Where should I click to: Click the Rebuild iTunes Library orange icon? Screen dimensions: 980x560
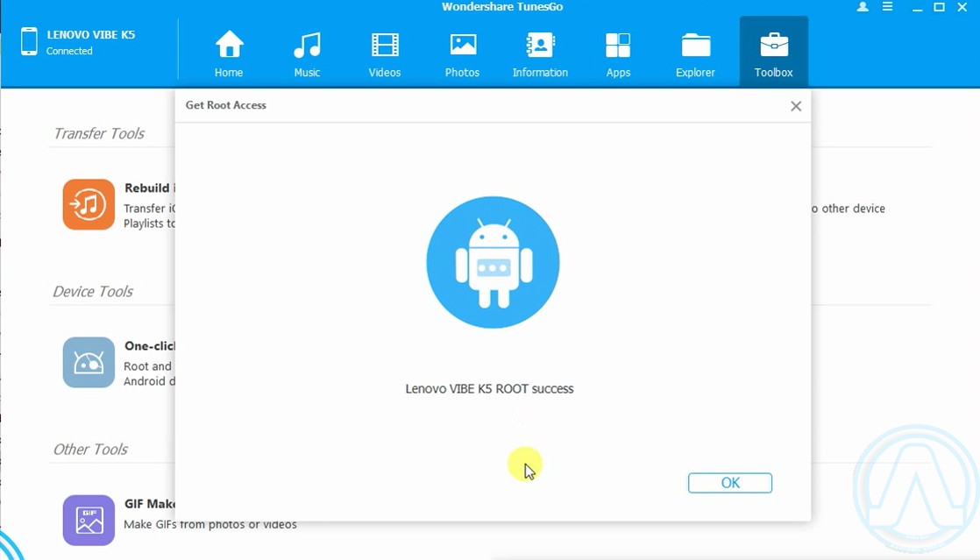coord(89,204)
